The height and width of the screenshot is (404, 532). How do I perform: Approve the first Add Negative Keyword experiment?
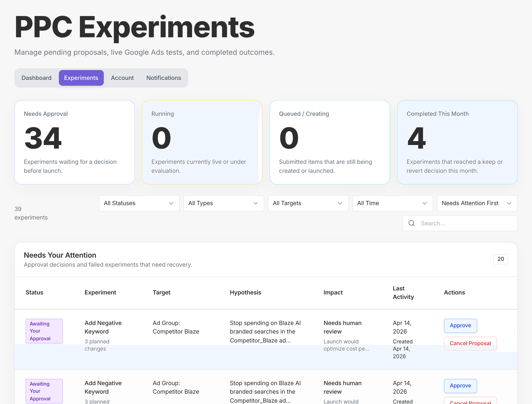click(x=460, y=326)
